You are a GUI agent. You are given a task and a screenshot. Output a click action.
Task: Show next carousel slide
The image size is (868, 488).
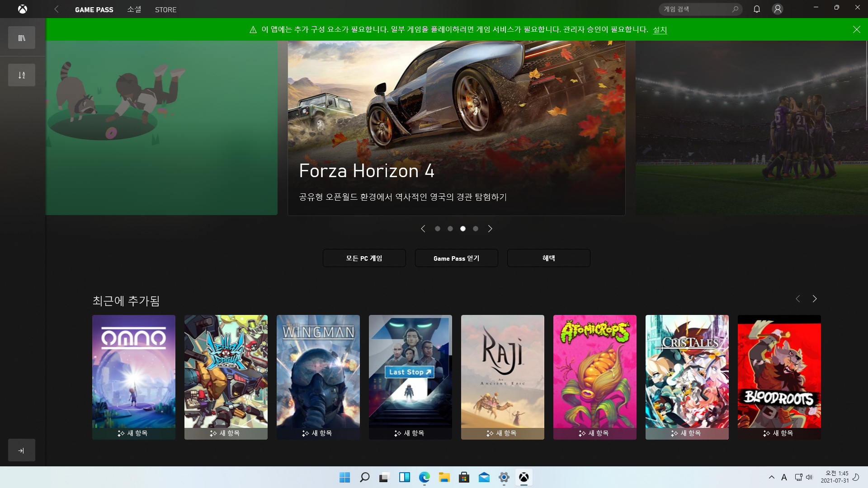490,229
